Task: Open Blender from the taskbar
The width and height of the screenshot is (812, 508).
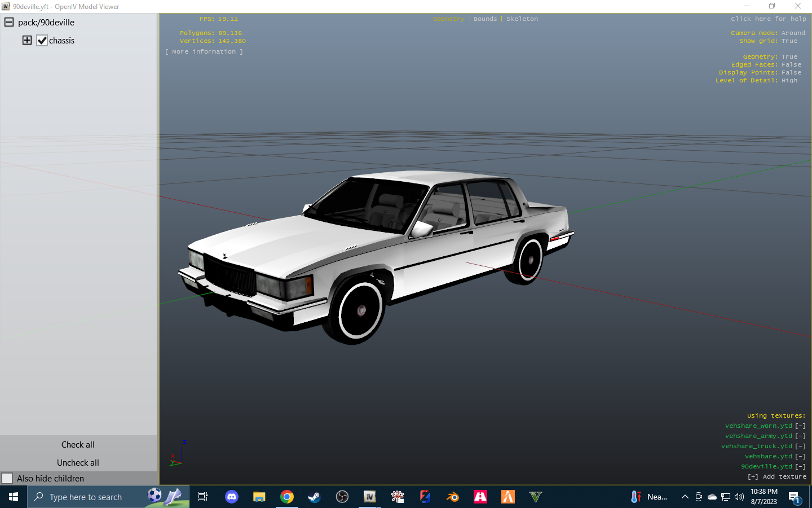Action: [x=452, y=497]
